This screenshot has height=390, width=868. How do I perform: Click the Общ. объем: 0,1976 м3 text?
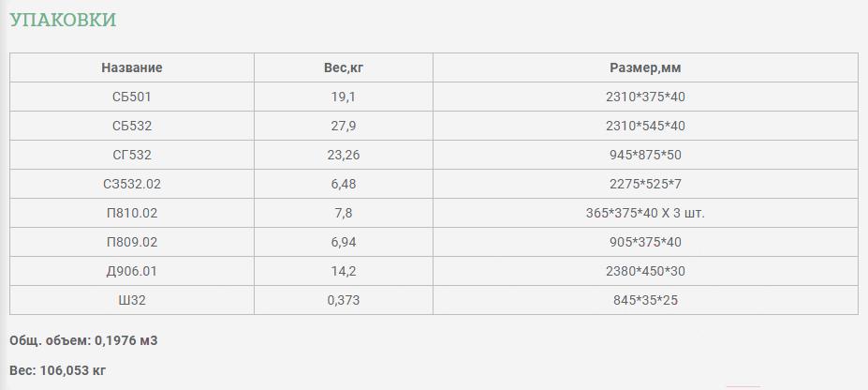pyautogui.click(x=83, y=340)
